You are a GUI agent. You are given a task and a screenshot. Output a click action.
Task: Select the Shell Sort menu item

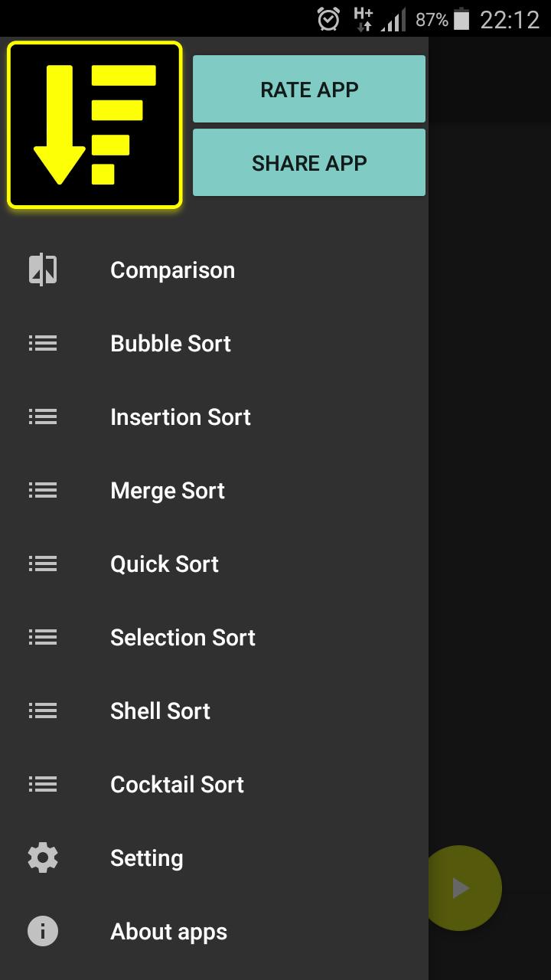(214, 710)
